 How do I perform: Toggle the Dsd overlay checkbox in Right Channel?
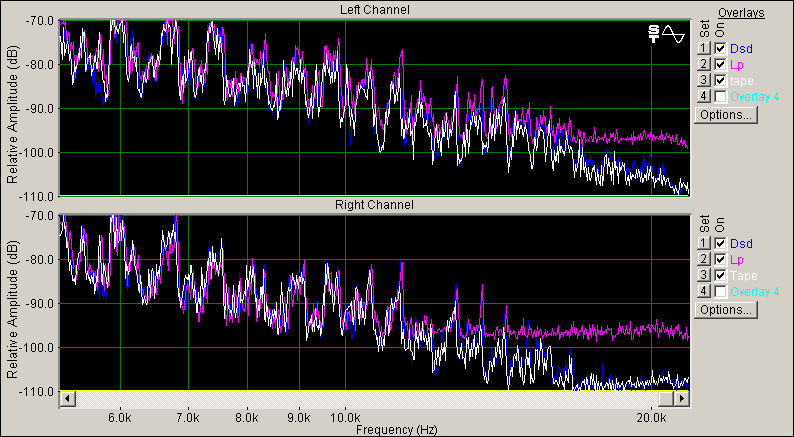[x=720, y=243]
